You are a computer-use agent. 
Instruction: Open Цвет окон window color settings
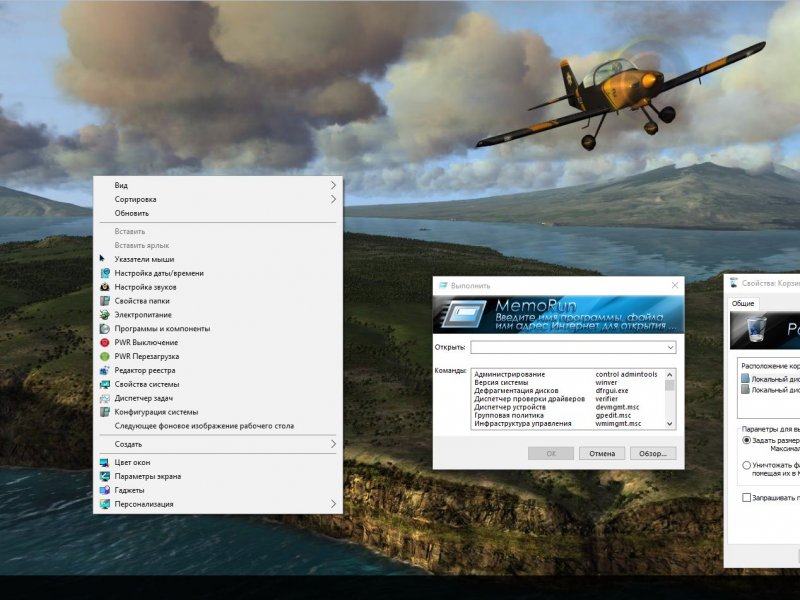click(218, 462)
